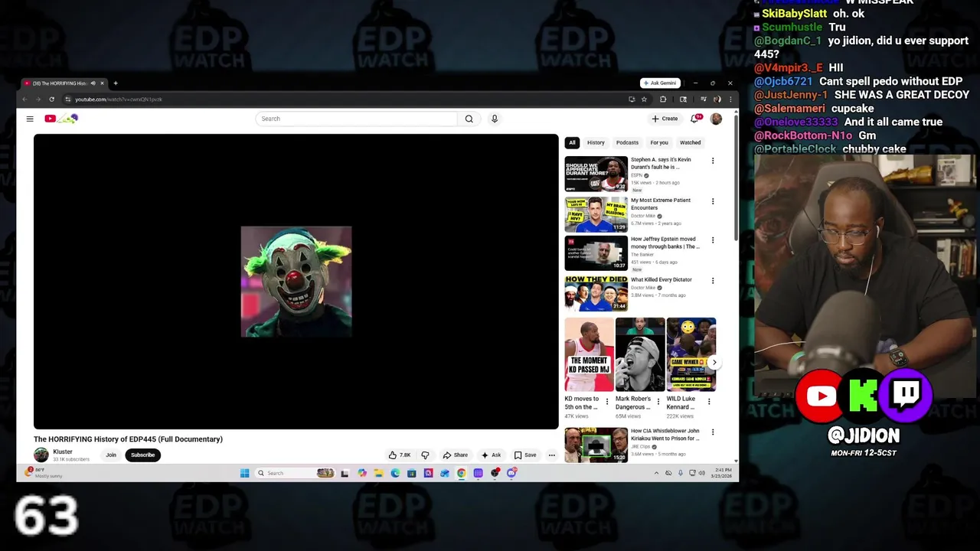Open options for Mark Rober's short
Screen dimensions: 980x551
658,401
